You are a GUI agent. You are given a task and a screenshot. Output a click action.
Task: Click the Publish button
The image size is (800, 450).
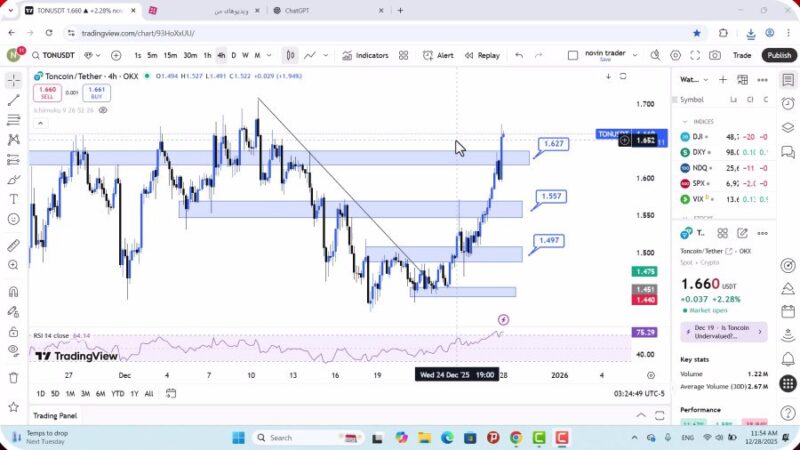pos(778,56)
